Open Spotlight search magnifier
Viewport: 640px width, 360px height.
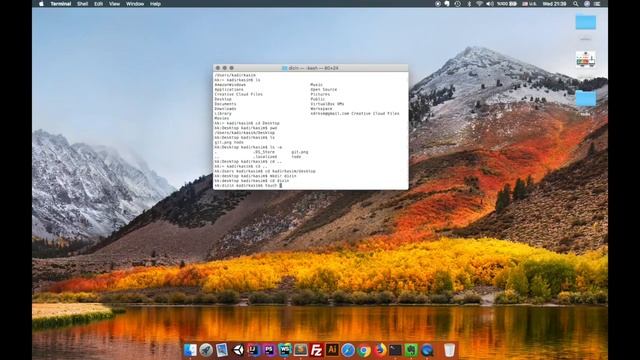tap(576, 4)
